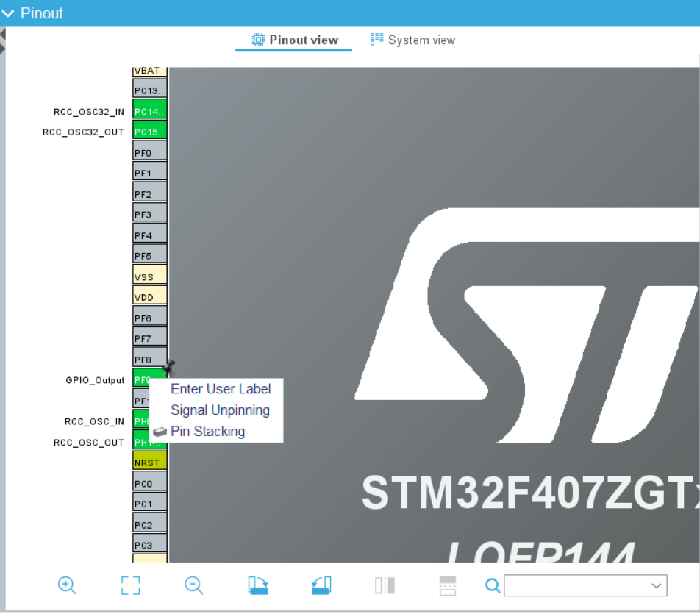Select the PF1 pin
700x614 pixels.
(150, 171)
